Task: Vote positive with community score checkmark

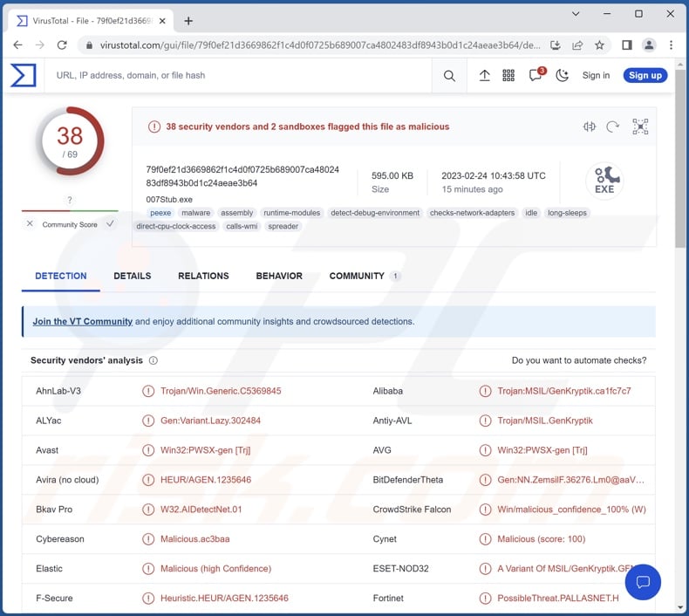Action: coord(110,223)
